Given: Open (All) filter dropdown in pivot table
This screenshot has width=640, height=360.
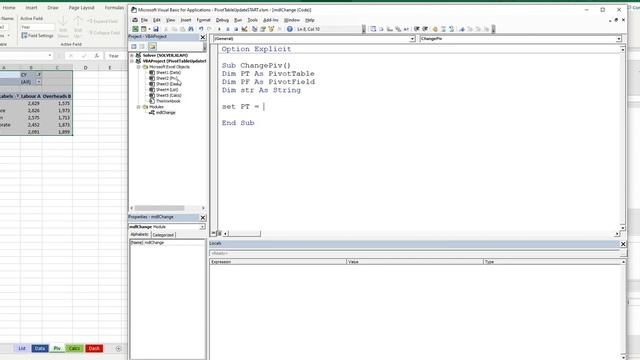Looking at the screenshot, I should pyautogui.click(x=38, y=82).
